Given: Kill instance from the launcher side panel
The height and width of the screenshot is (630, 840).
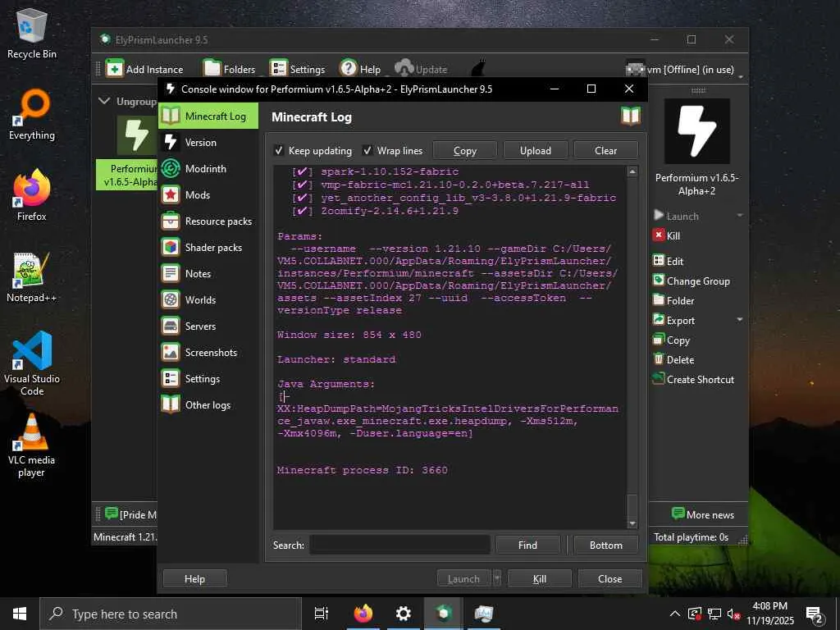Looking at the screenshot, I should (666, 235).
